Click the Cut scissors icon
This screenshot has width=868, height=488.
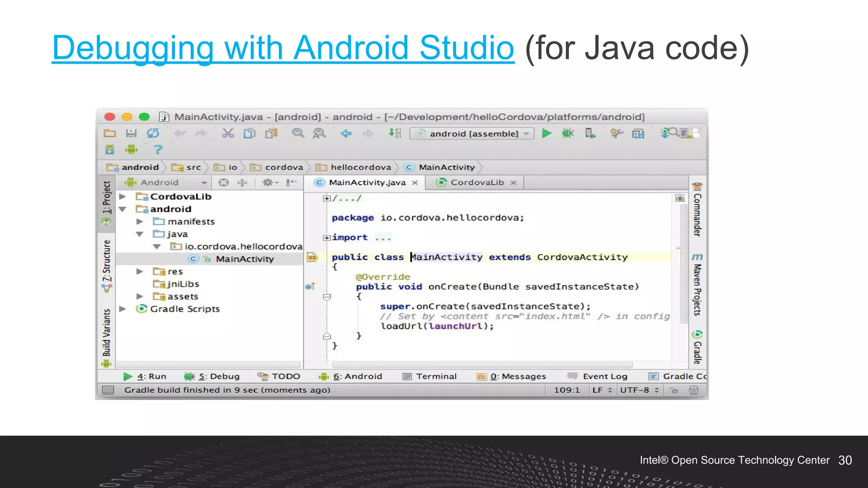point(228,133)
